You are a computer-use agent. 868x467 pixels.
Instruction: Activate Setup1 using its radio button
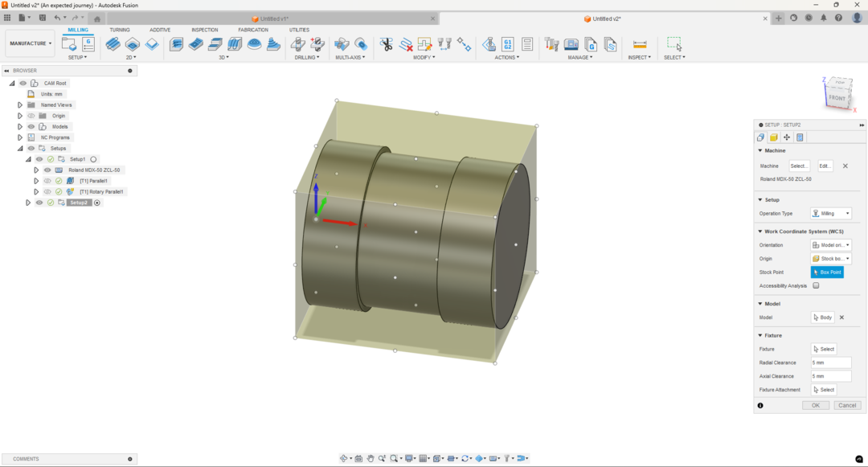coord(93,159)
